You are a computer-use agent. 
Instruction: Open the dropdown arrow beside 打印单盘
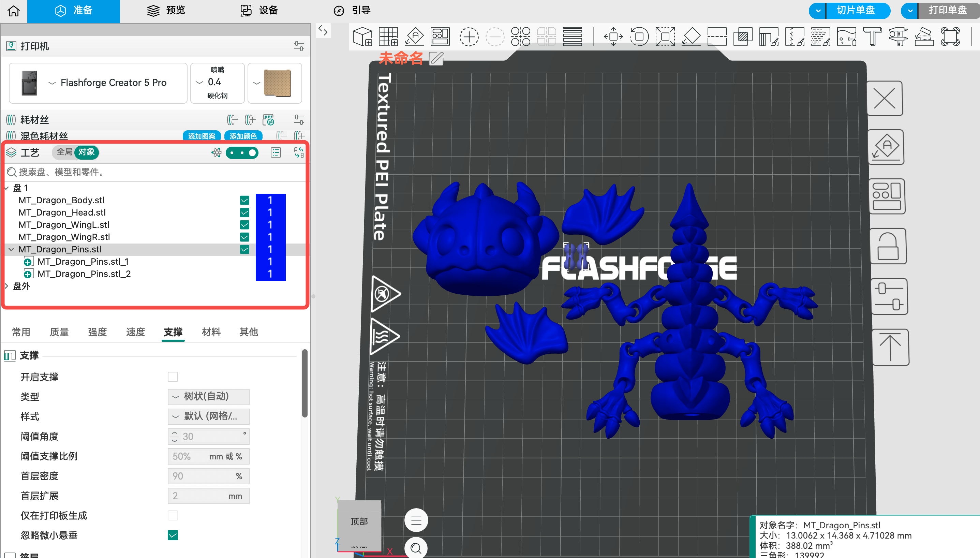pos(910,11)
